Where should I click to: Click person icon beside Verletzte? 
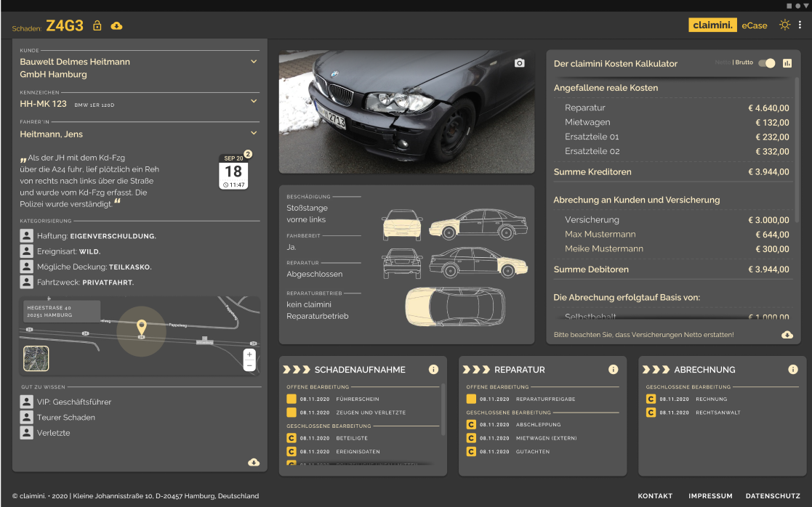pos(26,432)
